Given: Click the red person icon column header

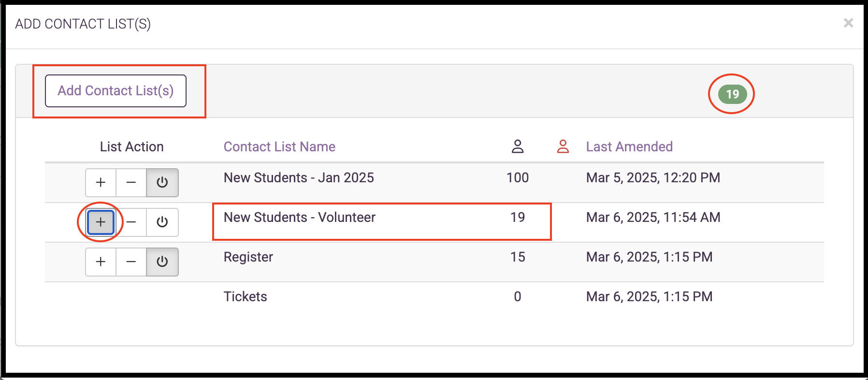Looking at the screenshot, I should (563, 146).
